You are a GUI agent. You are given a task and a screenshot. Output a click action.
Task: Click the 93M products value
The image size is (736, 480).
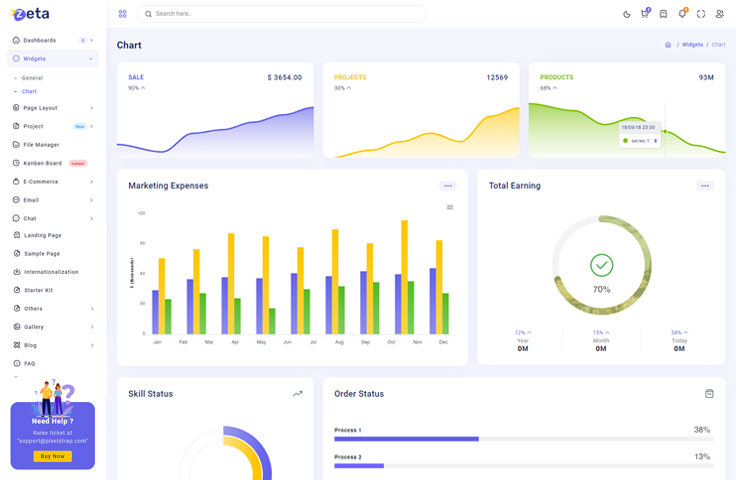click(706, 77)
